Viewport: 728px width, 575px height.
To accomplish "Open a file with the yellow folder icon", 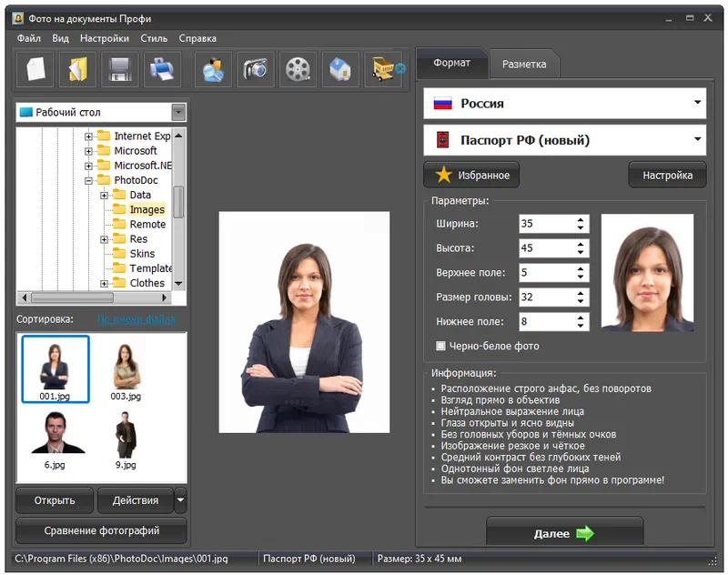I will pos(77,70).
